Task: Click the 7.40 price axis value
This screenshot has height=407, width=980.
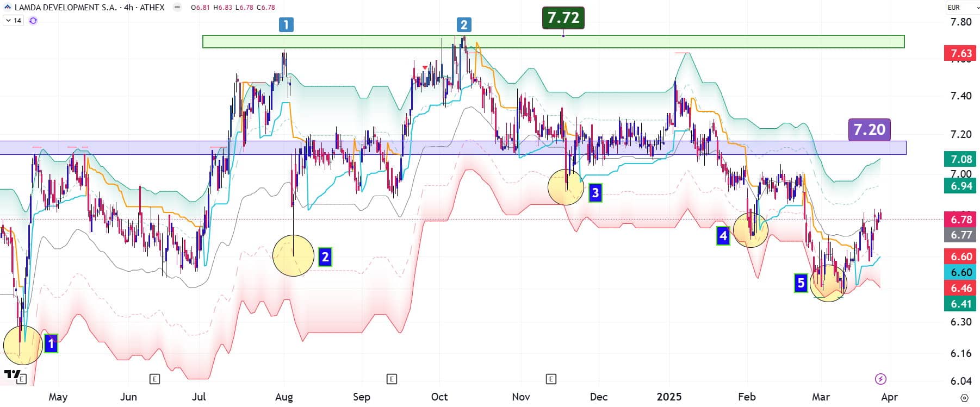Action: tap(961, 96)
